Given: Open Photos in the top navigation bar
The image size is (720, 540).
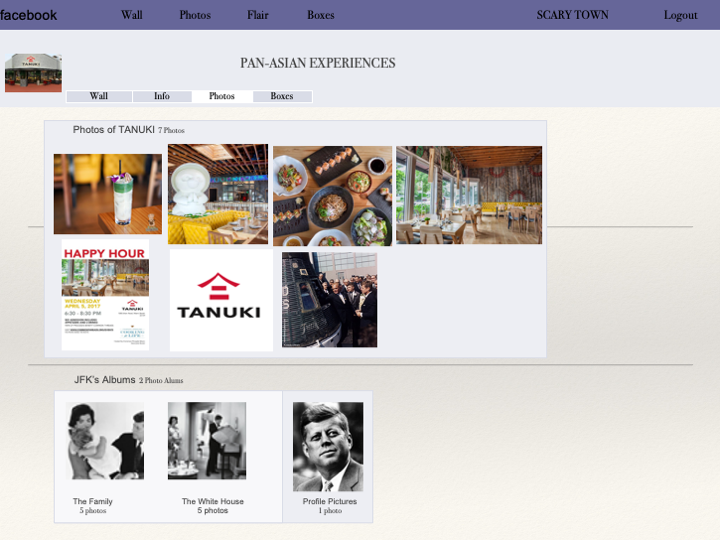Looking at the screenshot, I should click(x=195, y=15).
